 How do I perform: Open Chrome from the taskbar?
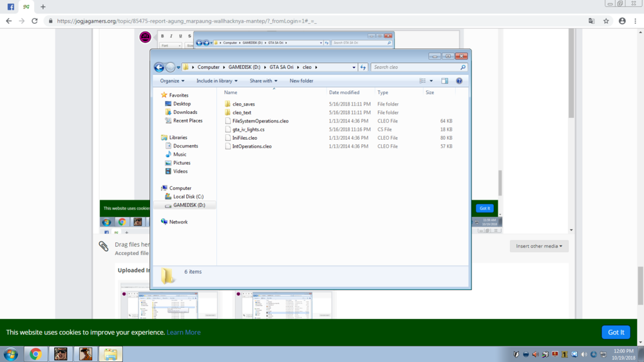pyautogui.click(x=35, y=354)
